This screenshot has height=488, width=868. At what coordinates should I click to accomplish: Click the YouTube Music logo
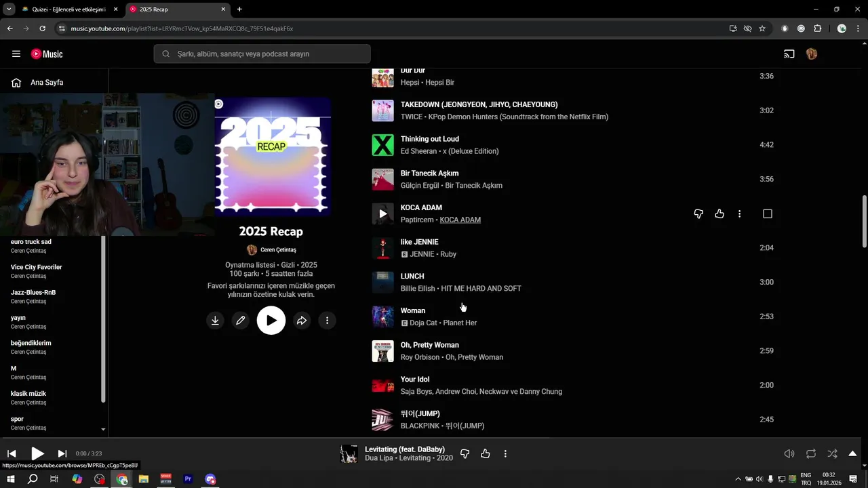[47, 54]
